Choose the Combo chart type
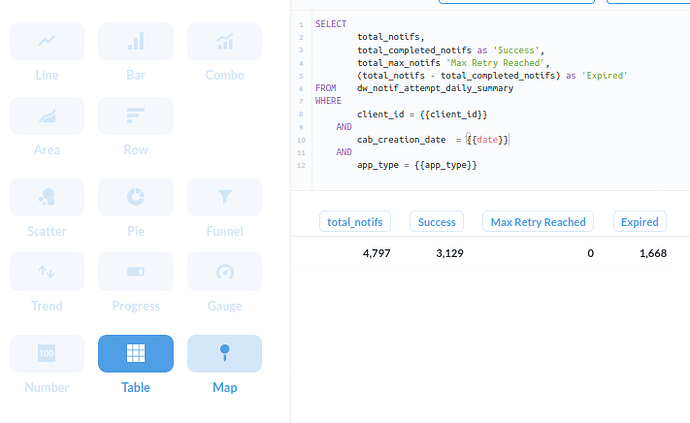 (224, 41)
